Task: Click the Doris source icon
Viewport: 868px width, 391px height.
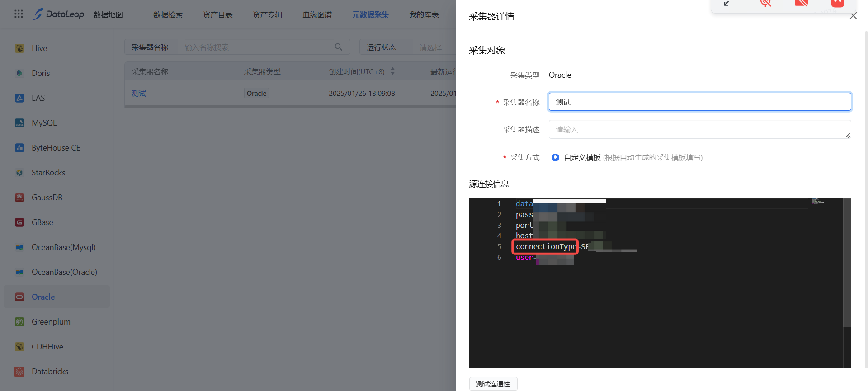Action: (19, 73)
